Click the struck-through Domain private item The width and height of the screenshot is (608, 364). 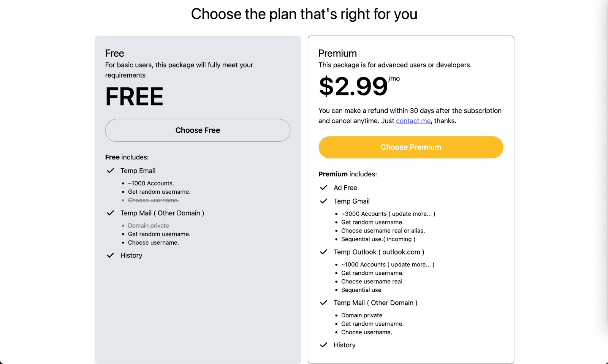[149, 226]
